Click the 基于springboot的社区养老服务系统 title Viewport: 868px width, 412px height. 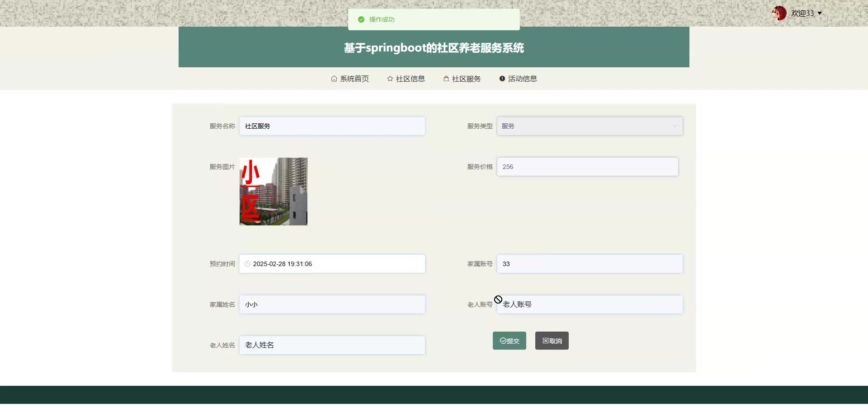[434, 48]
